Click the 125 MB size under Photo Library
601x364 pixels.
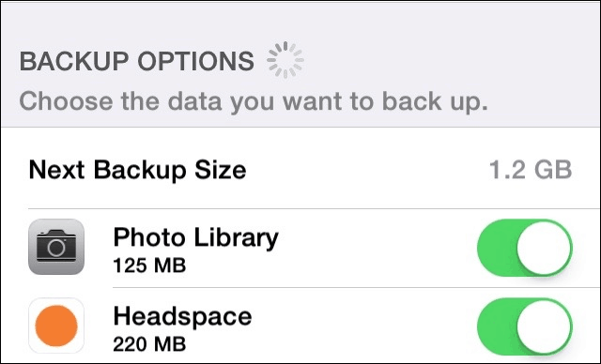(150, 265)
